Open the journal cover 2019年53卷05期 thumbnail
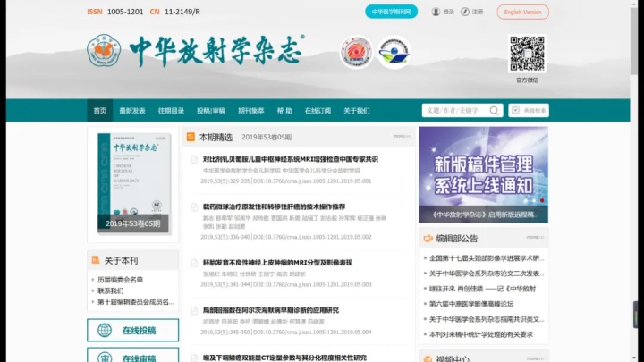 click(132, 183)
